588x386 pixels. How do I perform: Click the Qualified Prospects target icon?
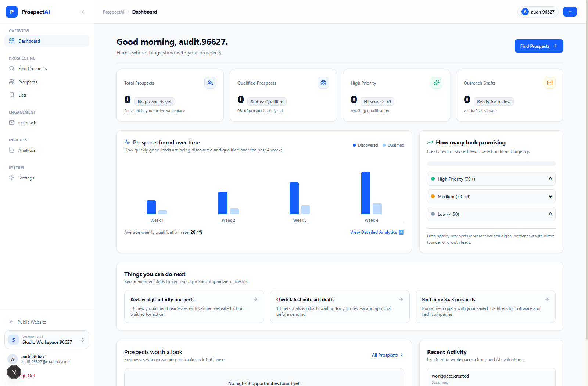pyautogui.click(x=323, y=83)
